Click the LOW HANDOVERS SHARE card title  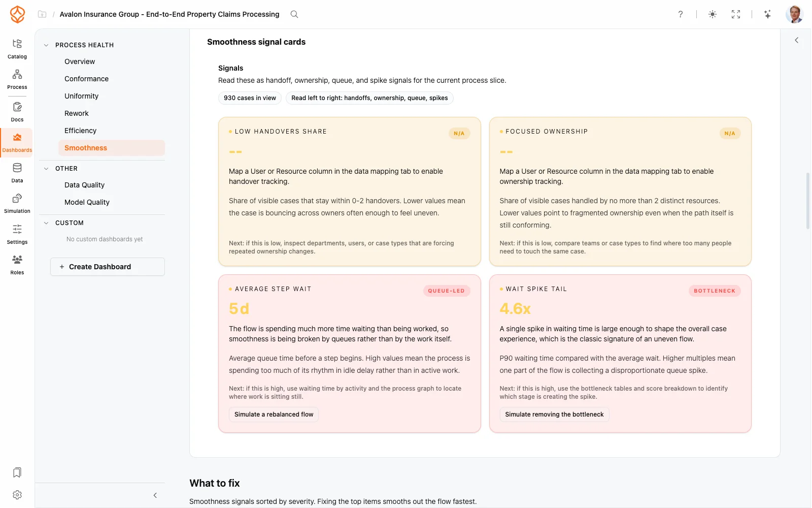click(281, 132)
